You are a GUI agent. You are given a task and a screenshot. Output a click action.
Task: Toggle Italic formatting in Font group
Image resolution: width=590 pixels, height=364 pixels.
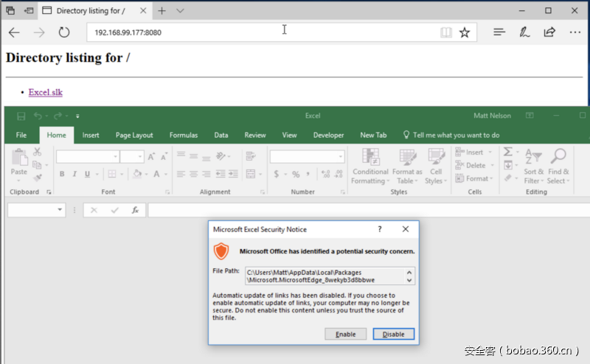coord(74,175)
